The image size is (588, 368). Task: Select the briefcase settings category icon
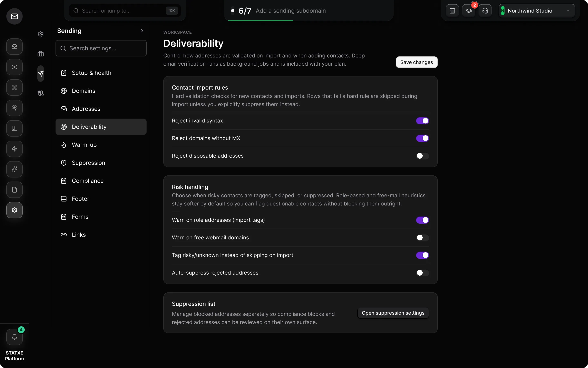point(41,54)
